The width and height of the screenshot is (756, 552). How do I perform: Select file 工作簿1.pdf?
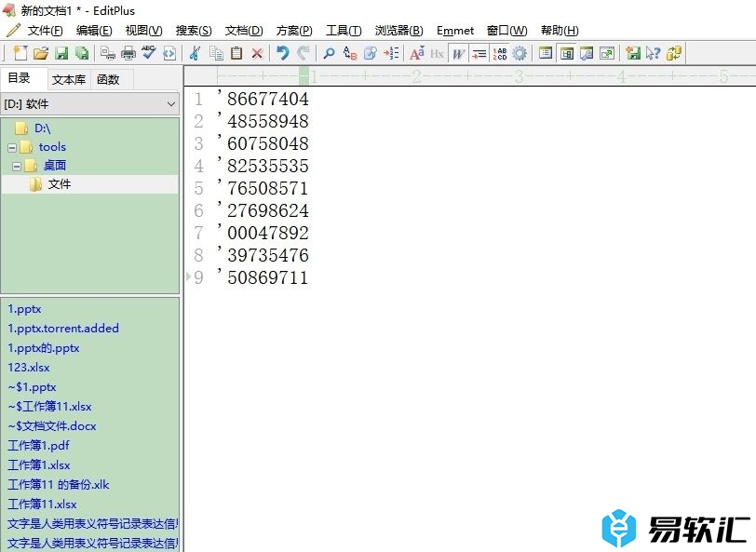click(x=38, y=445)
